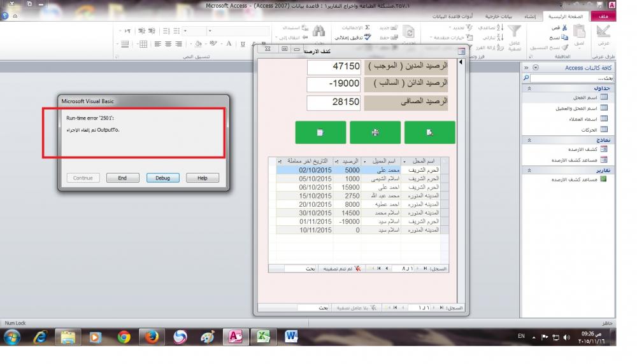The width and height of the screenshot is (637, 364).
Task: Open the اسماء العملاء table
Action: 568,119
